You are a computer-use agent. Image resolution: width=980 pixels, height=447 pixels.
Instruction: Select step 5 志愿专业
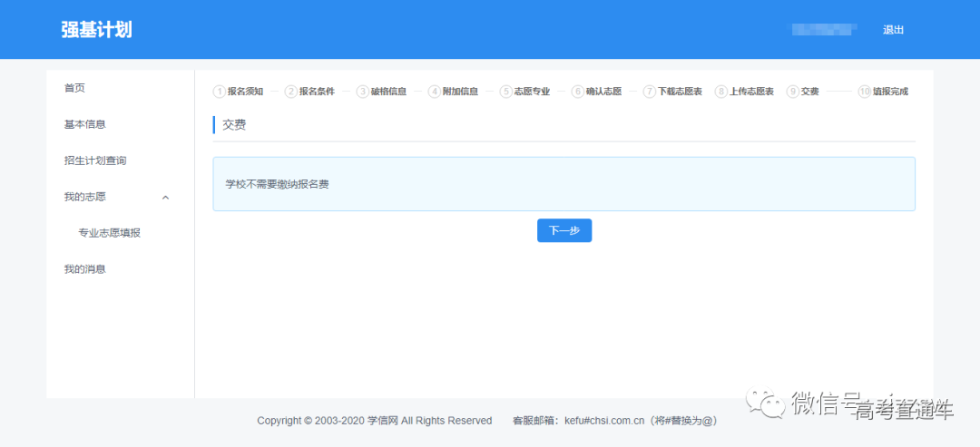525,92
